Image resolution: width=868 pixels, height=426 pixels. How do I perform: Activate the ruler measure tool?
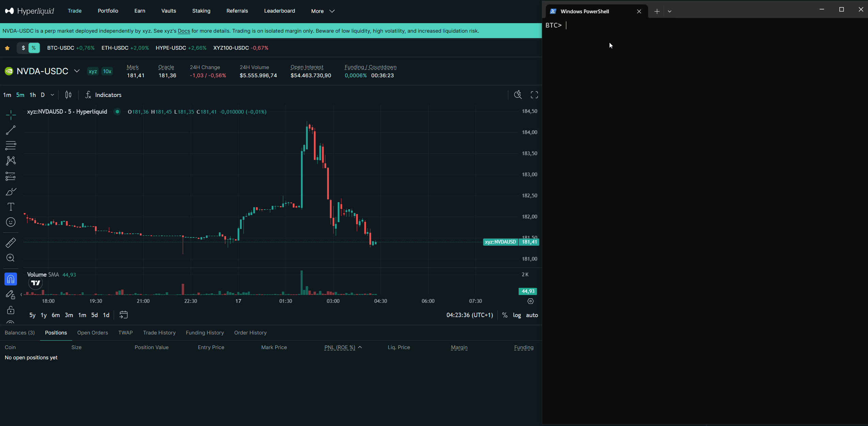click(11, 243)
